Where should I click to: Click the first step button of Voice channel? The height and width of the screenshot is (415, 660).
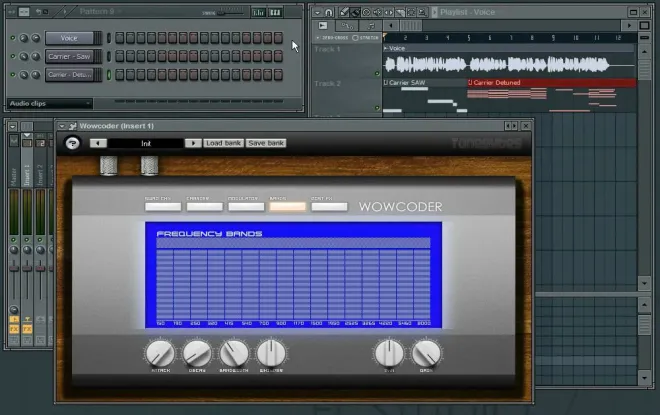coord(120,38)
